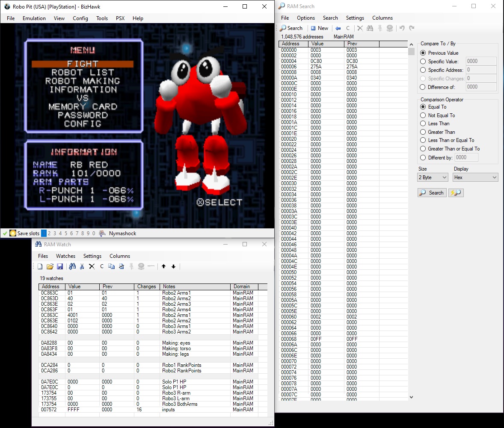Click the blue back arrow in RAM Search toolbar
Viewport: 504px width, 428px height.
(x=338, y=28)
